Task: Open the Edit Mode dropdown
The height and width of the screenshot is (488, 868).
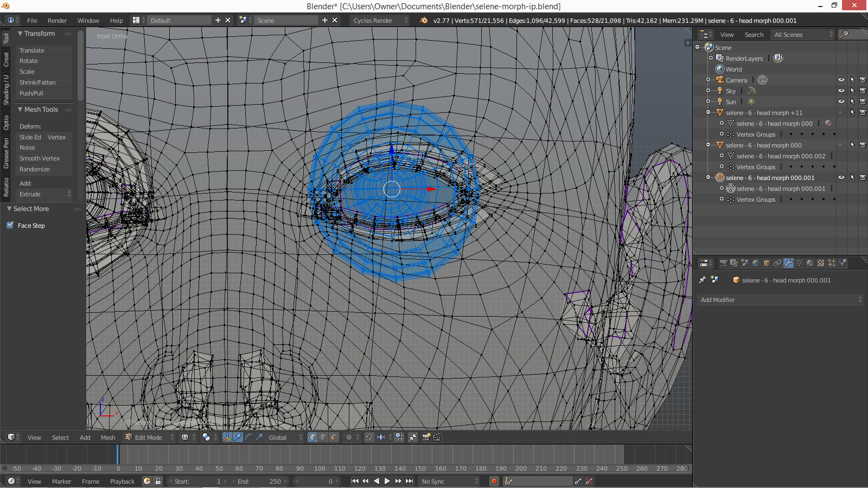Action: pyautogui.click(x=150, y=437)
